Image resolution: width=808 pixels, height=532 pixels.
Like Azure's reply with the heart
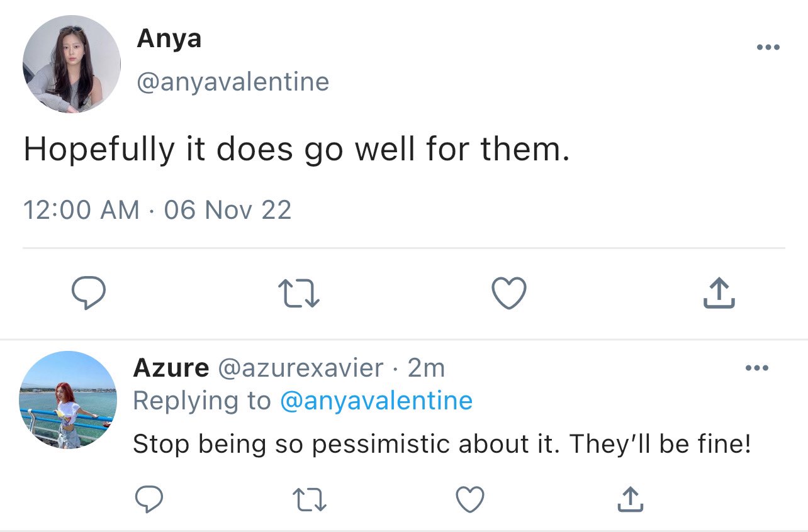click(x=469, y=501)
